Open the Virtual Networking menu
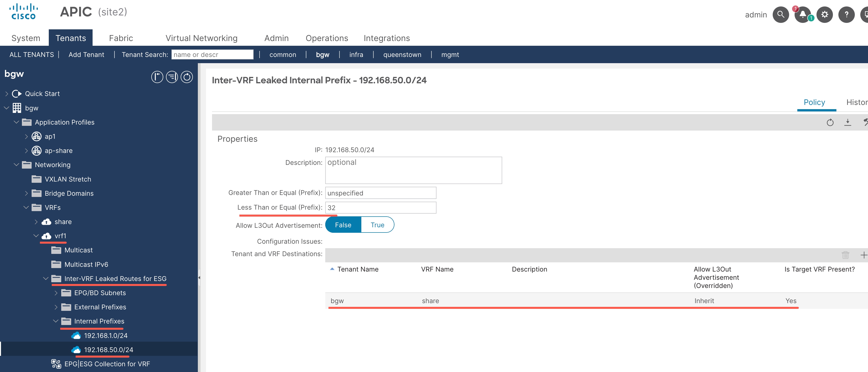 (x=202, y=38)
